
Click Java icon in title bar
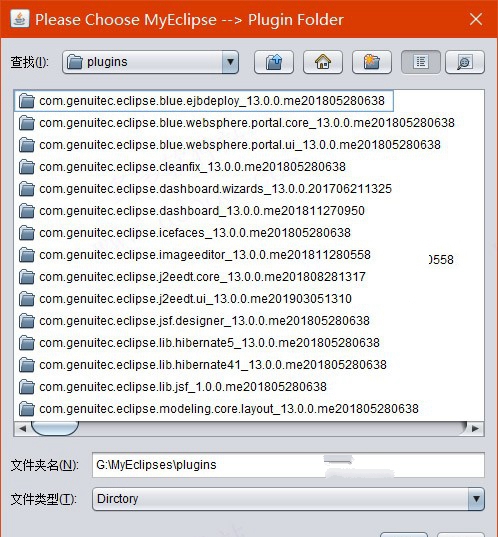pyautogui.click(x=20, y=18)
